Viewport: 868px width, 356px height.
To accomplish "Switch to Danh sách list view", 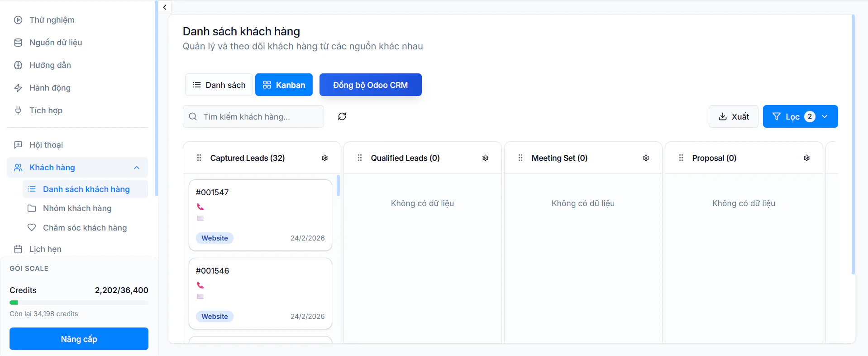I will point(219,85).
